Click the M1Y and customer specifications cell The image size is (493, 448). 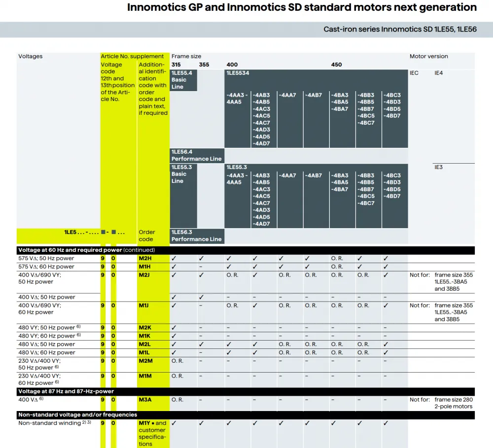click(x=153, y=434)
